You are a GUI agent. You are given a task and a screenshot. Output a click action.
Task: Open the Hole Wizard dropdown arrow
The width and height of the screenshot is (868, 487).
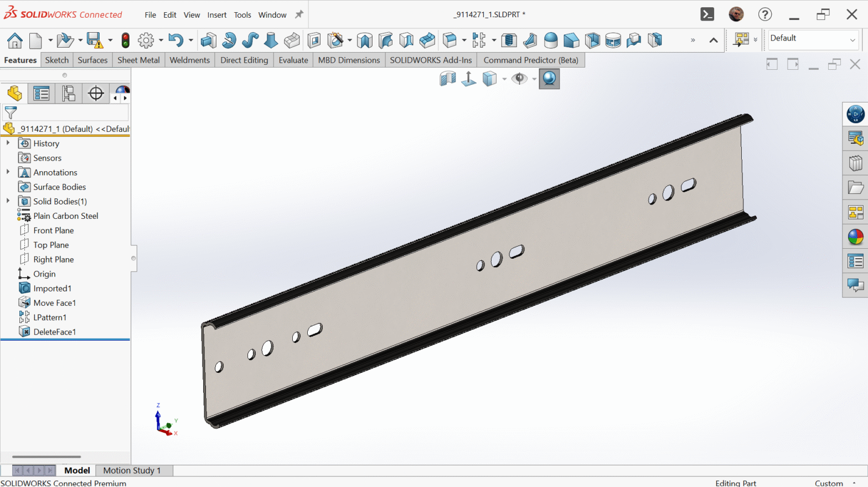coord(349,40)
